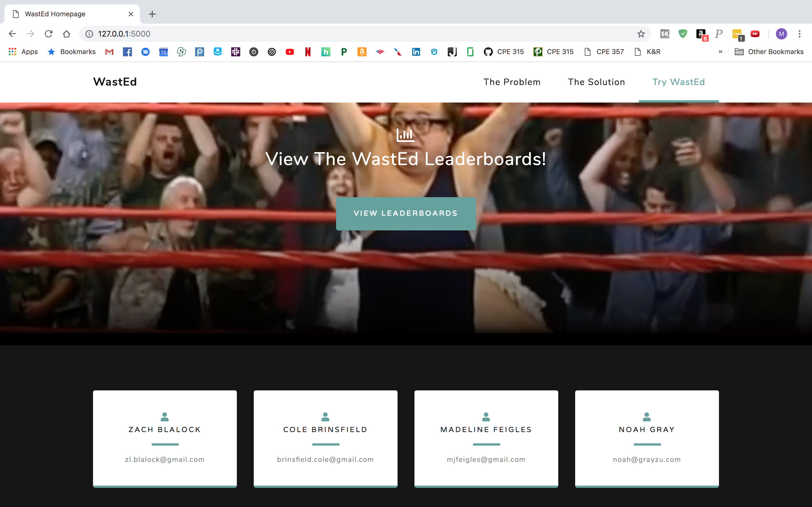Image resolution: width=812 pixels, height=507 pixels.
Task: Bookmark this page with the star icon
Action: tap(641, 34)
